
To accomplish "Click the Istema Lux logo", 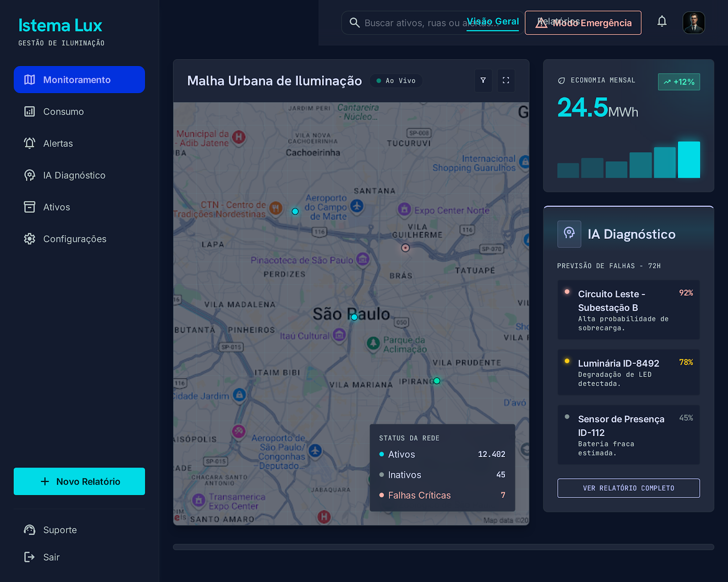I will [x=60, y=25].
